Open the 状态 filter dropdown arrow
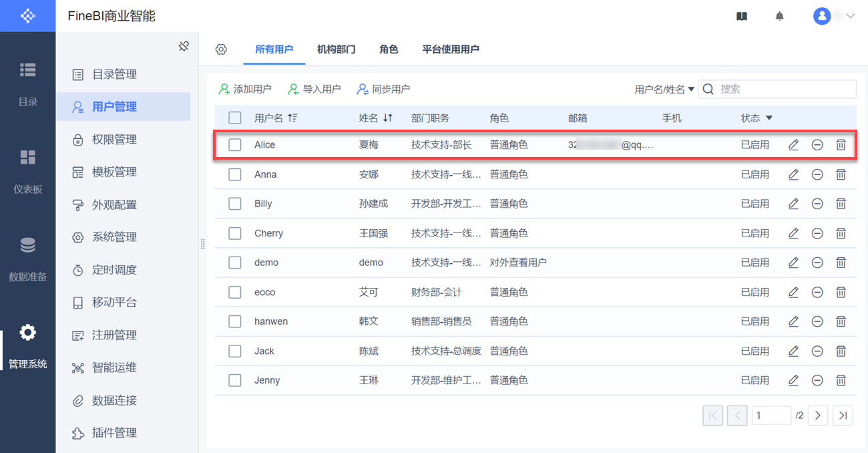The height and width of the screenshot is (453, 868). click(769, 118)
